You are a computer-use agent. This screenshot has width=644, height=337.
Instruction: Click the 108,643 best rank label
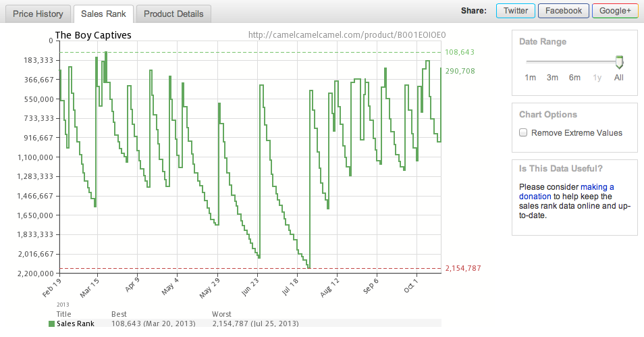click(460, 52)
